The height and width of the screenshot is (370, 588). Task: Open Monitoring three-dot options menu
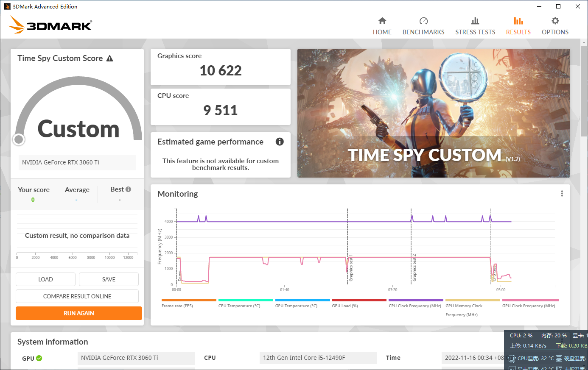pyautogui.click(x=562, y=194)
